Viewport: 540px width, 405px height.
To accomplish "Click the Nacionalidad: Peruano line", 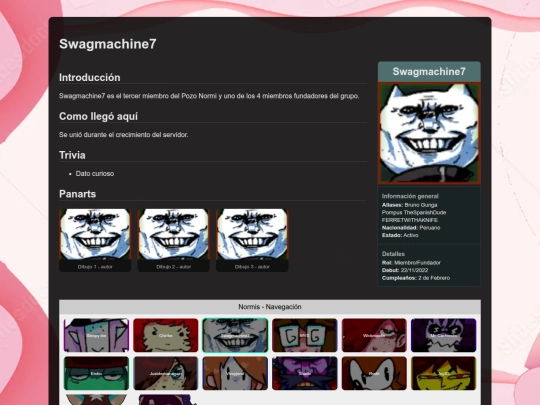I will [411, 228].
